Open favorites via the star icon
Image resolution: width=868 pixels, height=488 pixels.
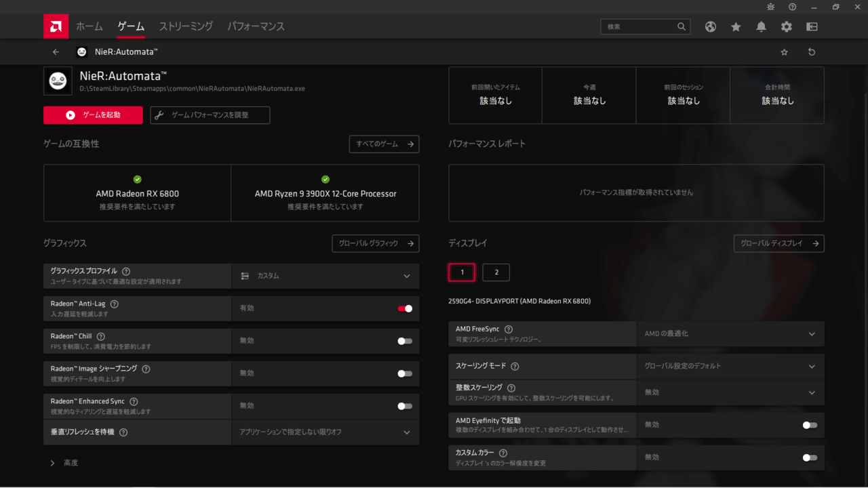736,26
